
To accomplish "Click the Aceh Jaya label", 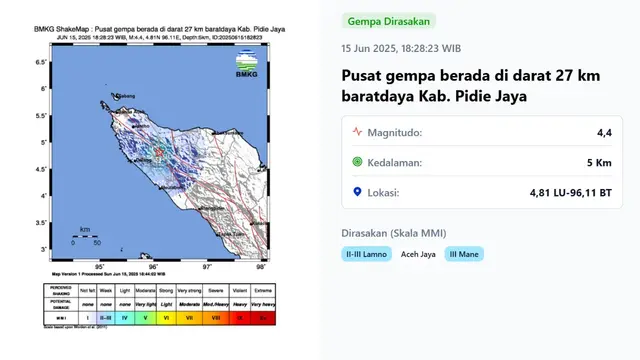I will click(x=418, y=254).
